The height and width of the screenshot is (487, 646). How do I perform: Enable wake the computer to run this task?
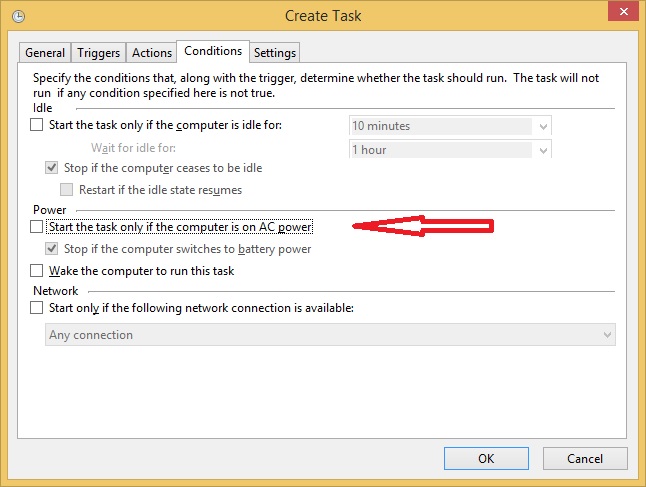point(37,271)
